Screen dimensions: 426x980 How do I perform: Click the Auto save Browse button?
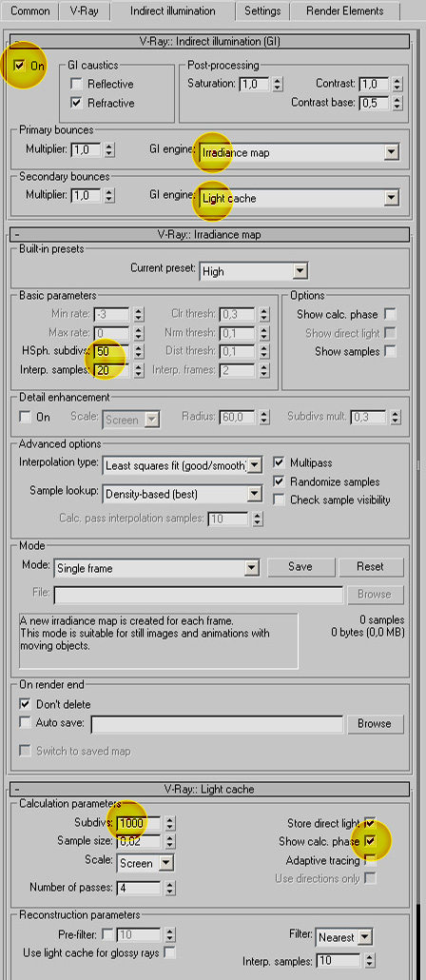[374, 724]
